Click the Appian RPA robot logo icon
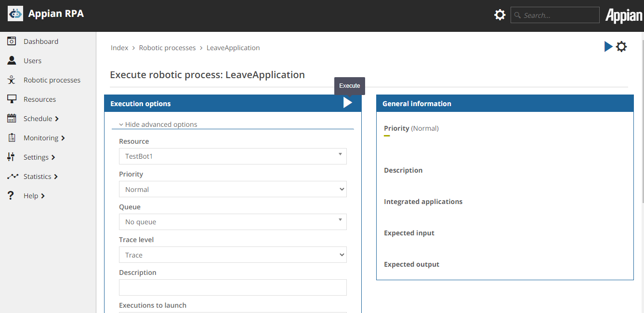Viewport: 644px width, 313px height. coord(15,14)
